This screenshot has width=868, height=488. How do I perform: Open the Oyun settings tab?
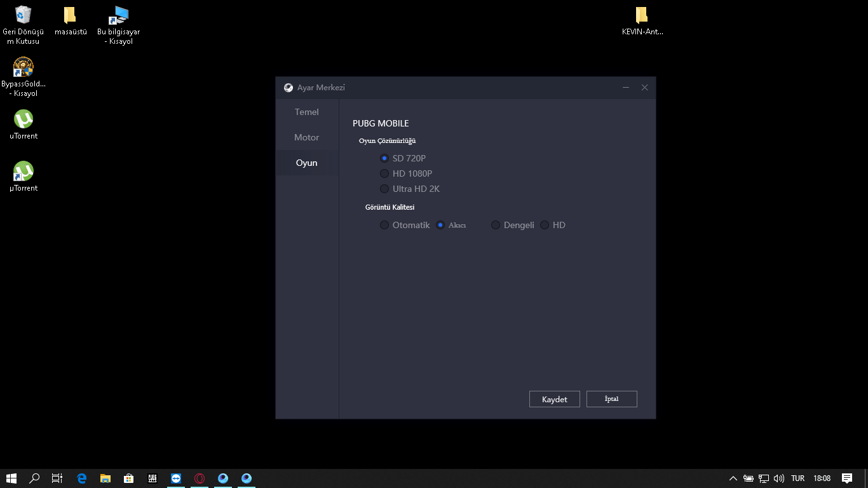point(307,163)
